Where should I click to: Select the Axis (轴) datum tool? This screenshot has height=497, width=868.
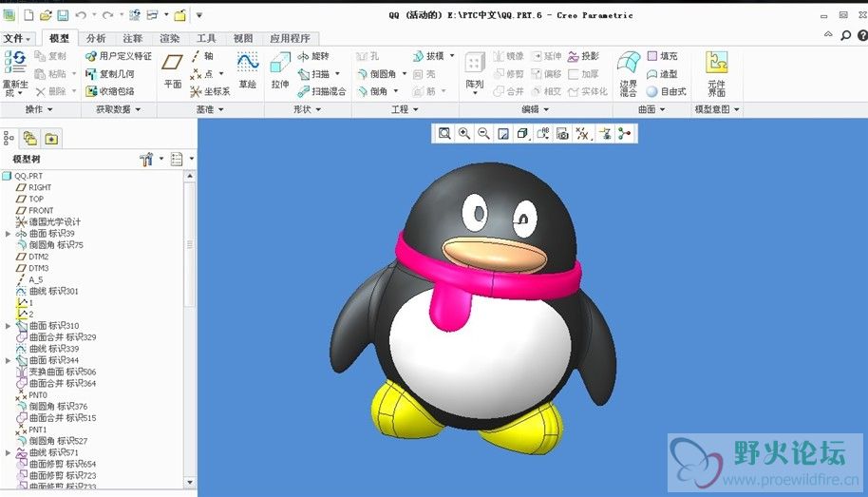click(x=202, y=56)
